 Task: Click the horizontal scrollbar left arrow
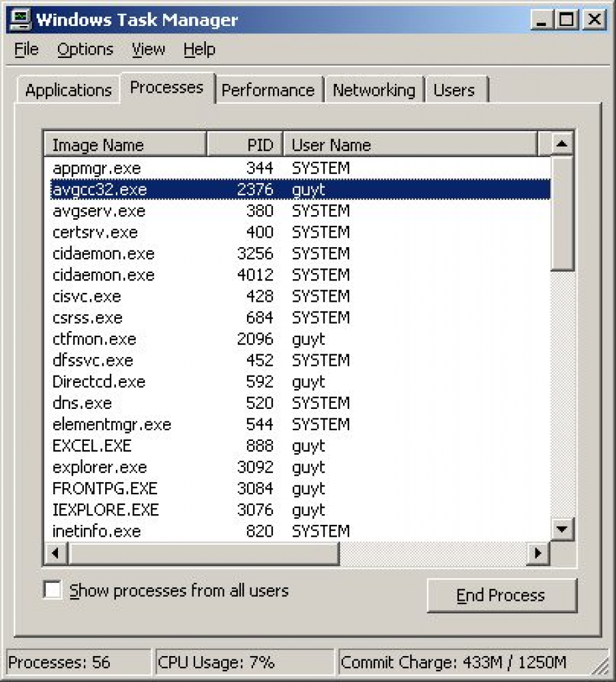coord(56,553)
